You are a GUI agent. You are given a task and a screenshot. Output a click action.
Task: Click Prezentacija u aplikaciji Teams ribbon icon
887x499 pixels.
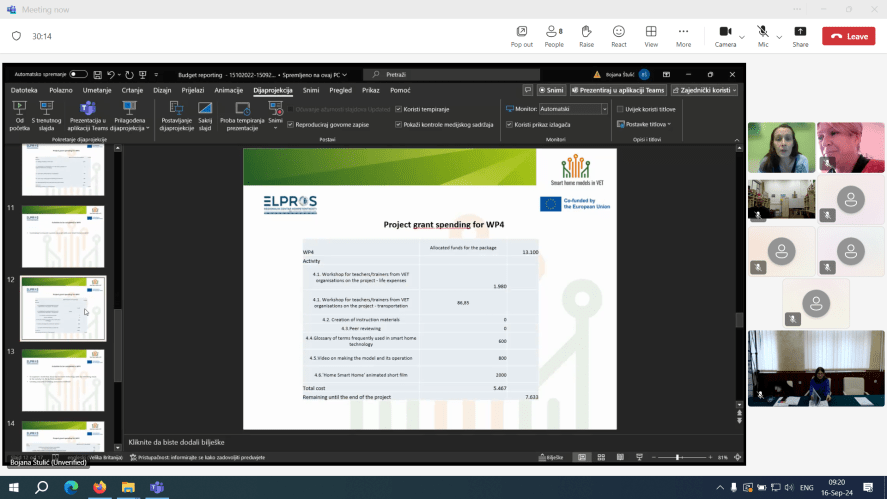coord(88,116)
